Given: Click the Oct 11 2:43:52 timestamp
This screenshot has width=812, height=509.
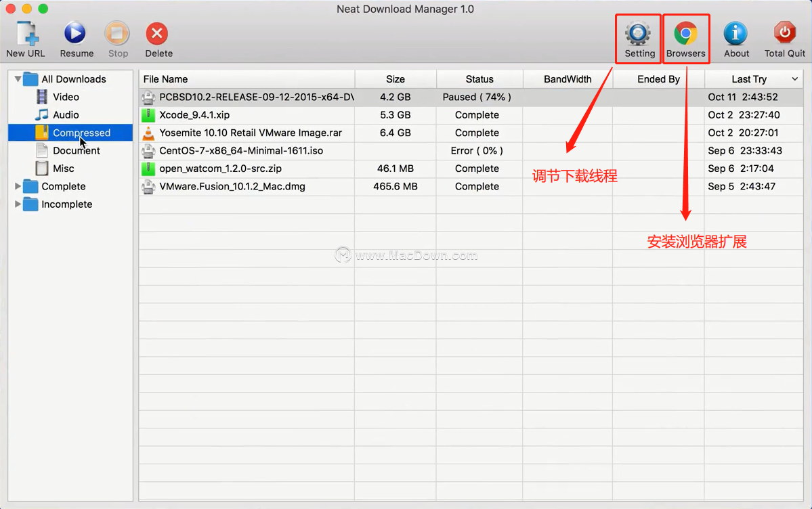Looking at the screenshot, I should [743, 97].
